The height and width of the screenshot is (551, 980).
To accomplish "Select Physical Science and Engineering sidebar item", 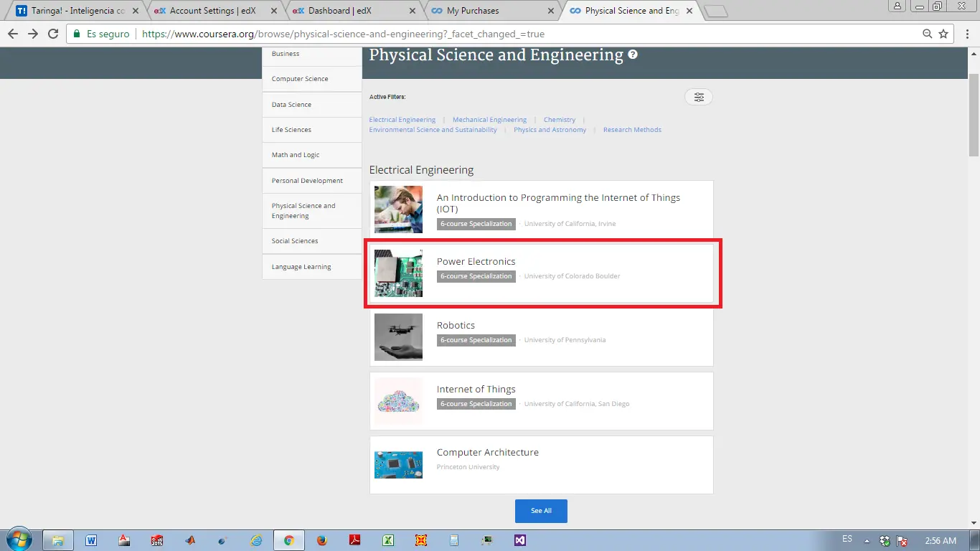I will (x=312, y=211).
